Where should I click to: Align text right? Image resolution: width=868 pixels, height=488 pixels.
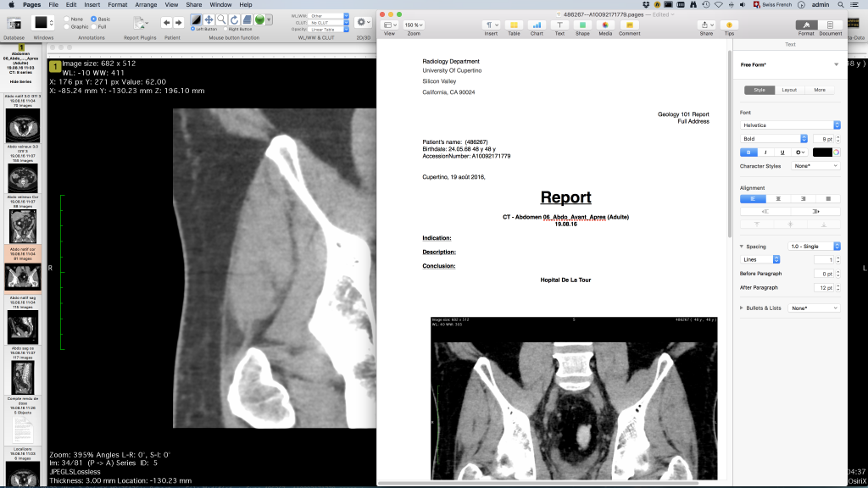[803, 198]
